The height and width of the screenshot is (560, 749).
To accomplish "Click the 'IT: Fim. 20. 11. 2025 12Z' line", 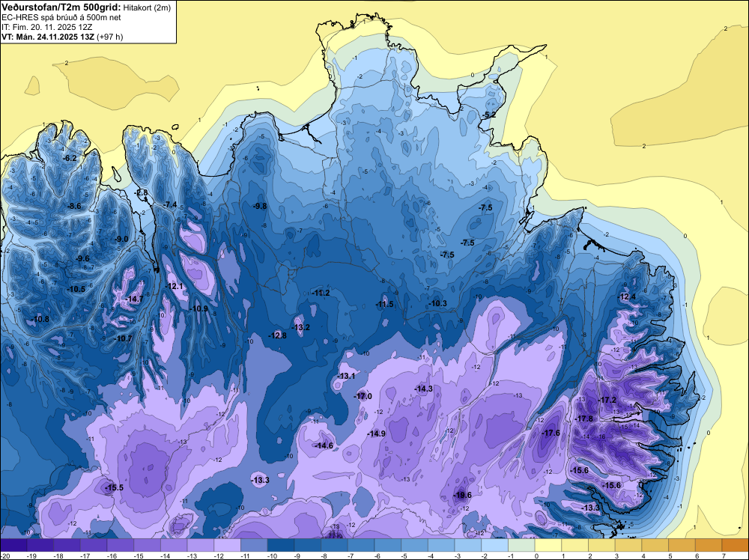I will pos(46,27).
